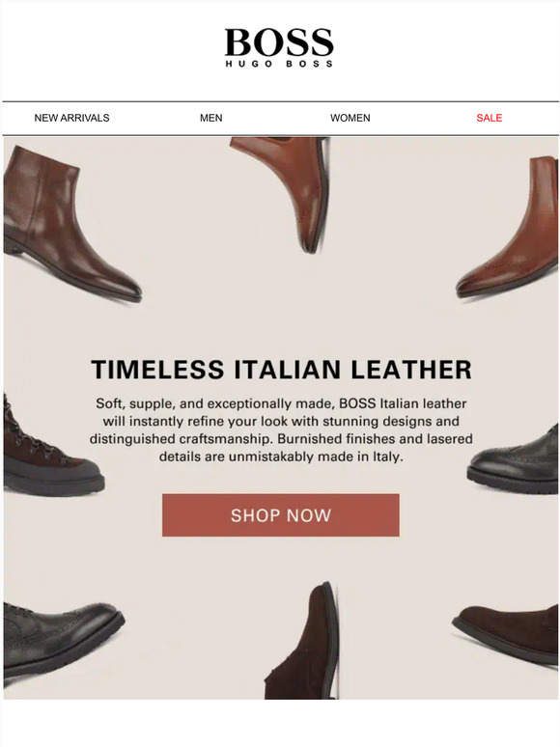Screen dimensions: 560x747
Task: Click the SHOP NOW button
Action: click(281, 515)
